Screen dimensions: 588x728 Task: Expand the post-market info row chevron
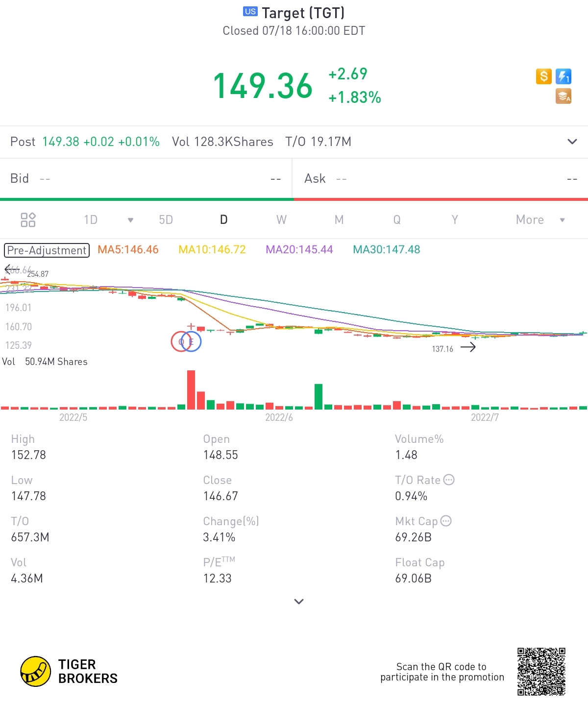click(572, 142)
